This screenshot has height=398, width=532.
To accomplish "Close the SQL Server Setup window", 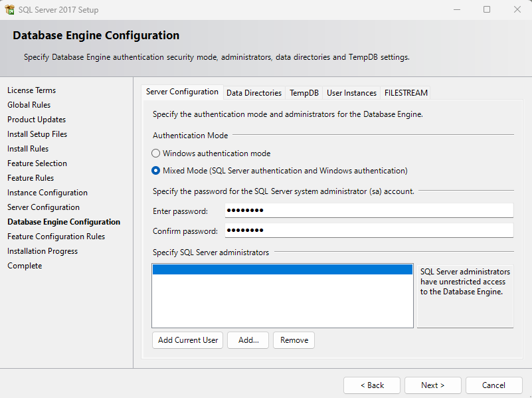I will [517, 9].
